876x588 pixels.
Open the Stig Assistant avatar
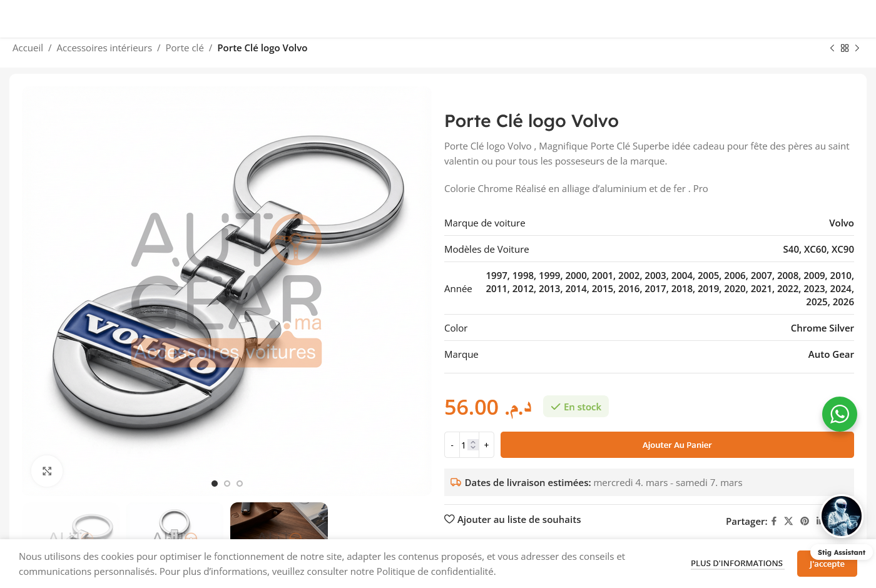point(842,516)
